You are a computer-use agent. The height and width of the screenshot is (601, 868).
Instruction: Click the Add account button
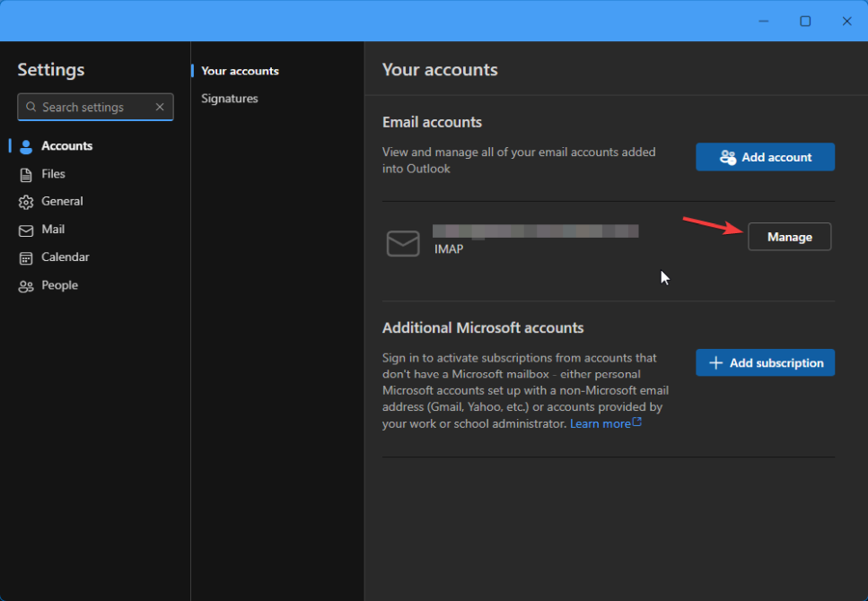[765, 157]
